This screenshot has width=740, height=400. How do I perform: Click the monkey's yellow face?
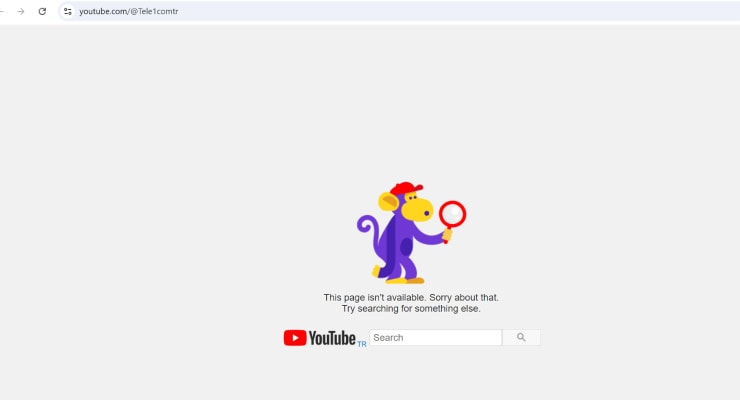click(418, 211)
